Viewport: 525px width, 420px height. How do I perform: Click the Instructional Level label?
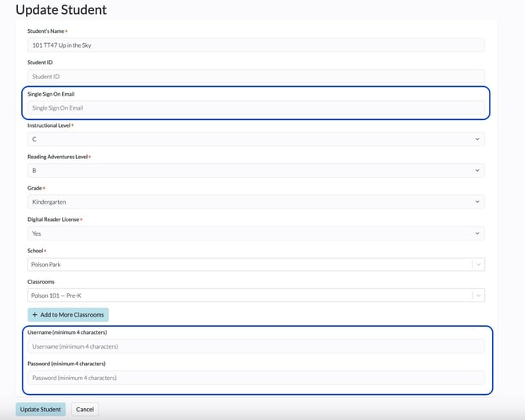point(49,125)
